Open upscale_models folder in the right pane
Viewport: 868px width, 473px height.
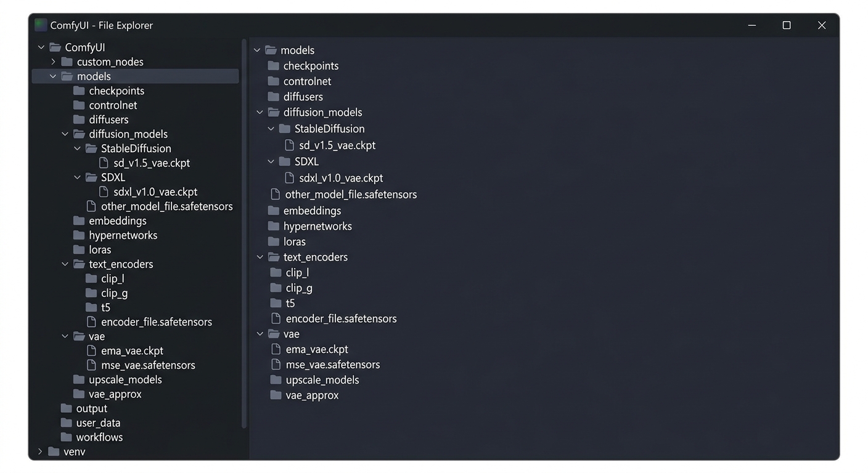(x=322, y=380)
